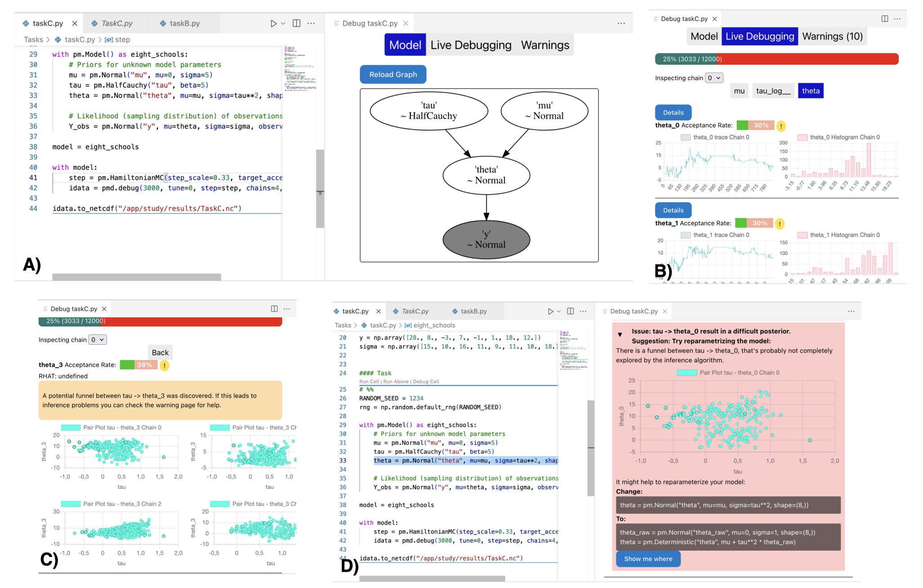Click the Reload Graph button
The width and height of the screenshot is (923, 588).
(393, 75)
